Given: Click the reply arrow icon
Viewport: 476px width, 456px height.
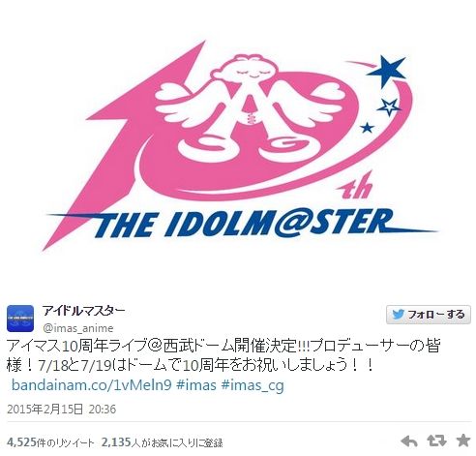Looking at the screenshot, I should point(409,441).
